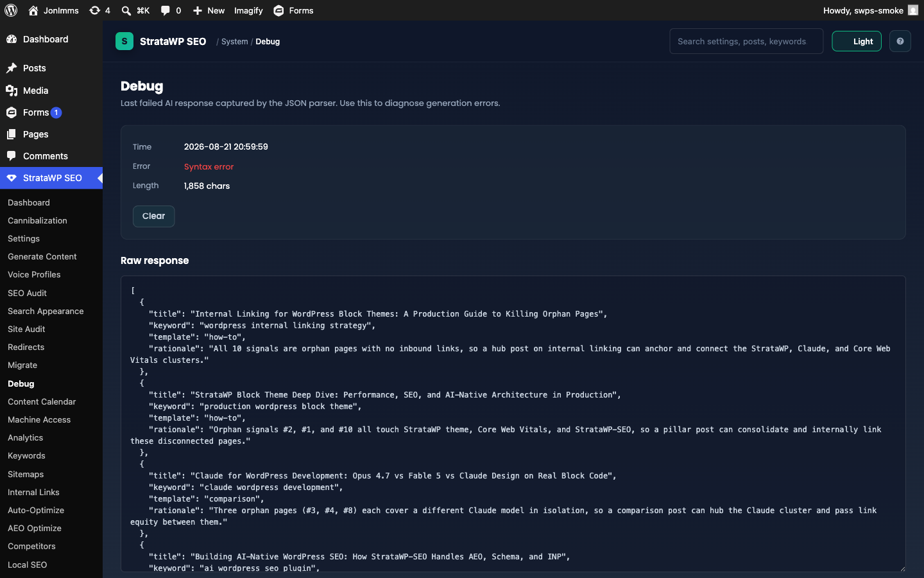Open Cannibalization submenu item
924x578 pixels.
click(37, 220)
